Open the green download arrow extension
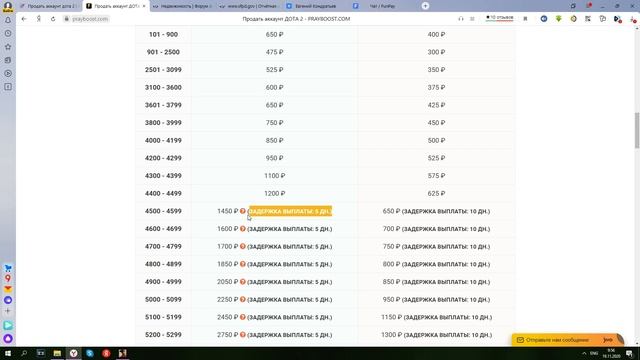640x360 pixels. coord(558,19)
